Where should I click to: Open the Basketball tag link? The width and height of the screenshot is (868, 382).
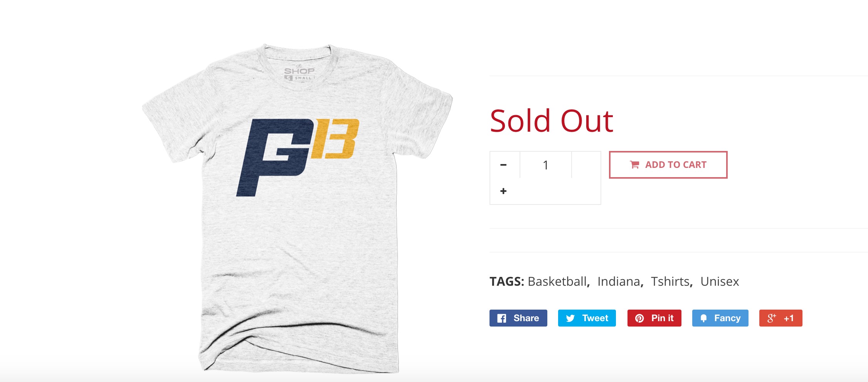click(557, 281)
